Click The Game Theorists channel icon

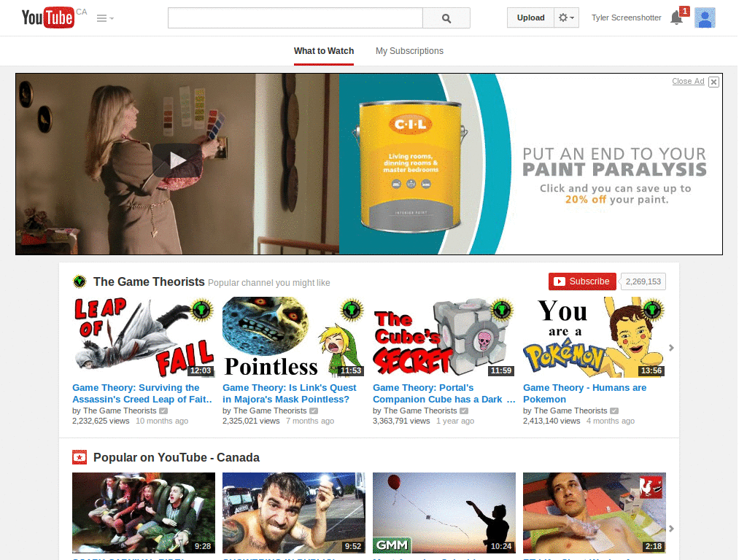80,281
